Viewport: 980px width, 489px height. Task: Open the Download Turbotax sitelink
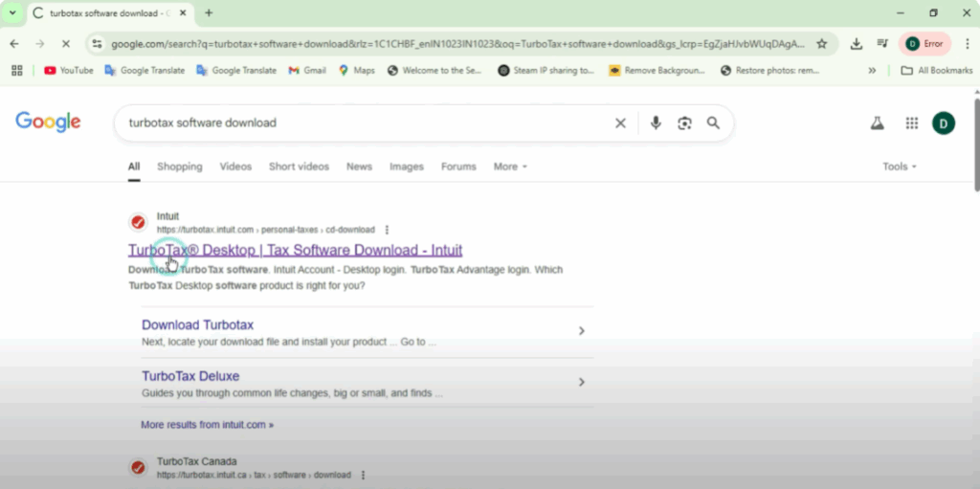tap(197, 325)
